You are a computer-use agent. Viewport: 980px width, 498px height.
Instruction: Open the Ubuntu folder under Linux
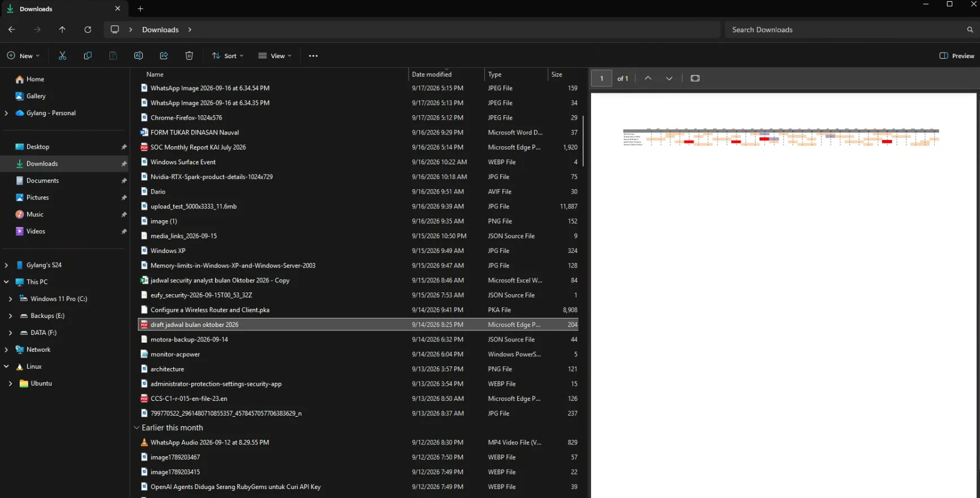pos(41,383)
